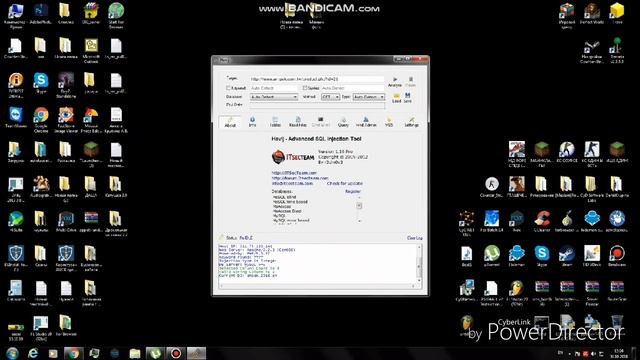Expand the Database dropdown

pos(274,97)
